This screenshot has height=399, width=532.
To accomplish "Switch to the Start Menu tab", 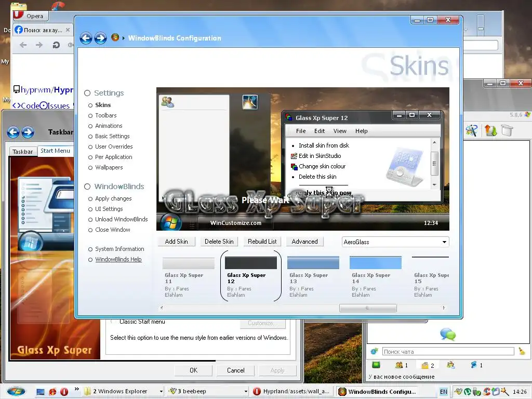I will [55, 151].
